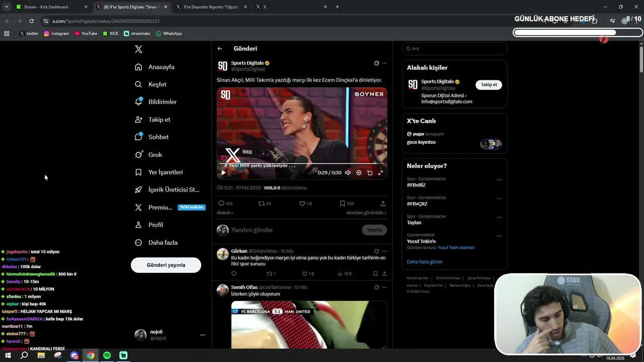Go back with post header arrow
Image resolution: width=644 pixels, height=362 pixels.
(x=220, y=49)
